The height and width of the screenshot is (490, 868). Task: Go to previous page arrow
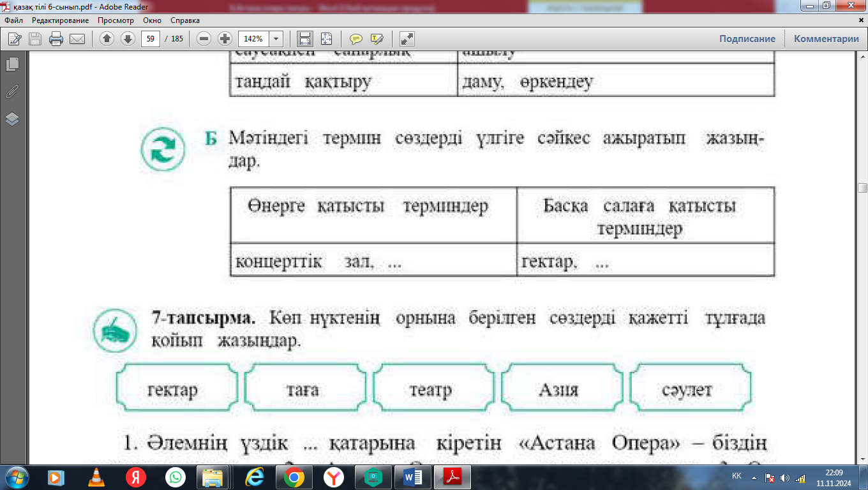coord(107,39)
